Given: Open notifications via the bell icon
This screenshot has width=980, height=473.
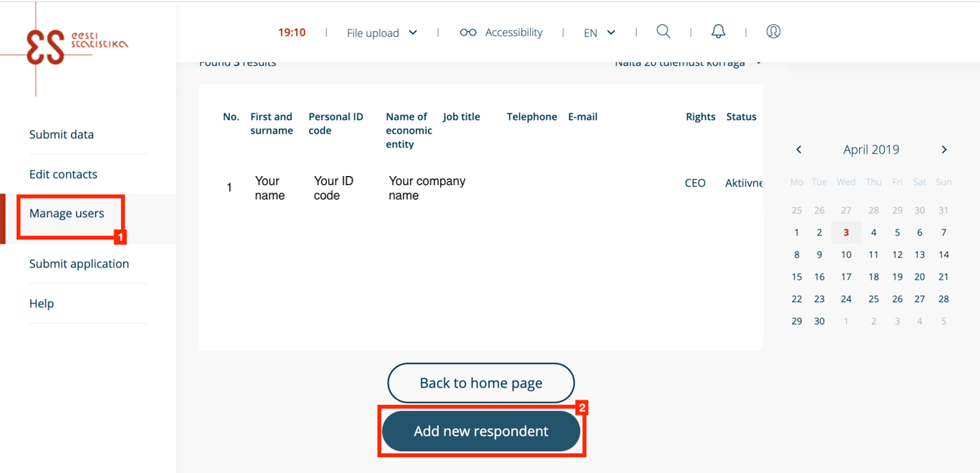Looking at the screenshot, I should point(718,32).
